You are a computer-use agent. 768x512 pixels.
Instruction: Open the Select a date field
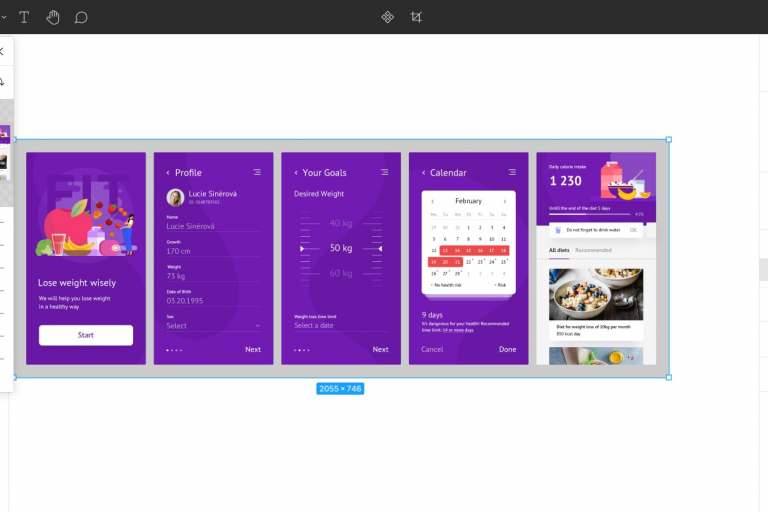pyautogui.click(x=341, y=325)
